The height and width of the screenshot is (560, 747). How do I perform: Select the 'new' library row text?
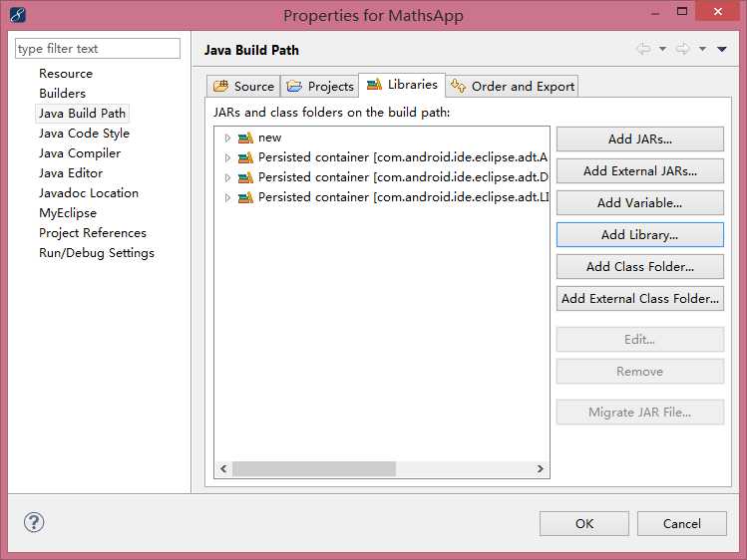click(x=269, y=138)
